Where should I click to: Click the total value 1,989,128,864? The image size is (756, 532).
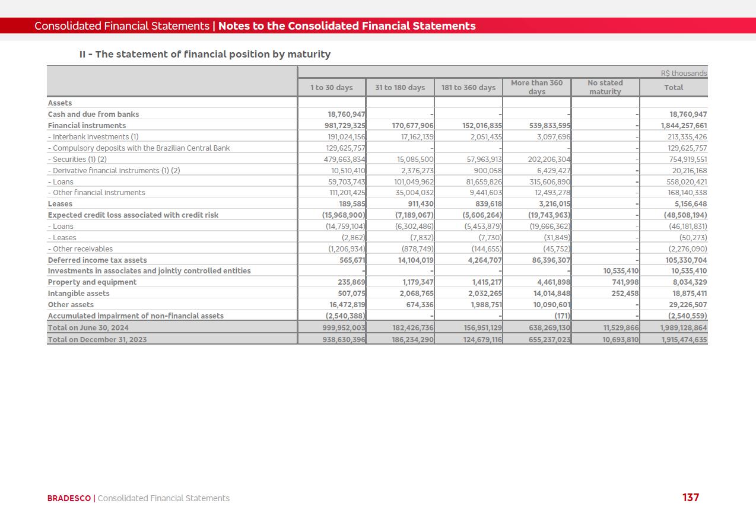[683, 328]
